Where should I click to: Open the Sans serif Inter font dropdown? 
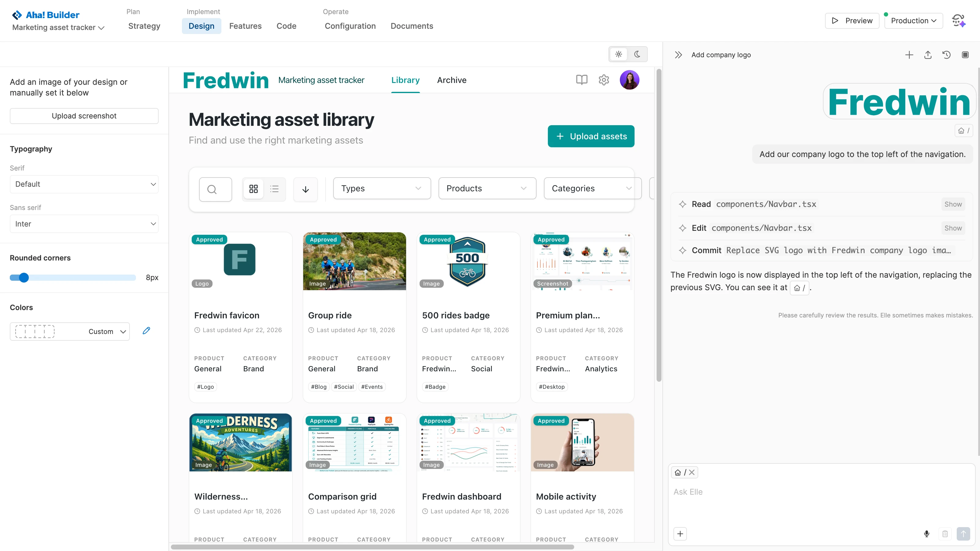(84, 223)
